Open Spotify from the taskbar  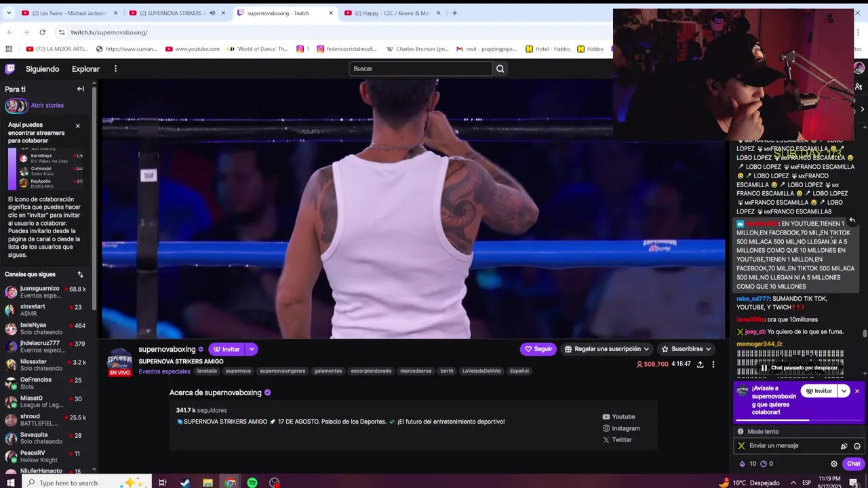pos(252,483)
